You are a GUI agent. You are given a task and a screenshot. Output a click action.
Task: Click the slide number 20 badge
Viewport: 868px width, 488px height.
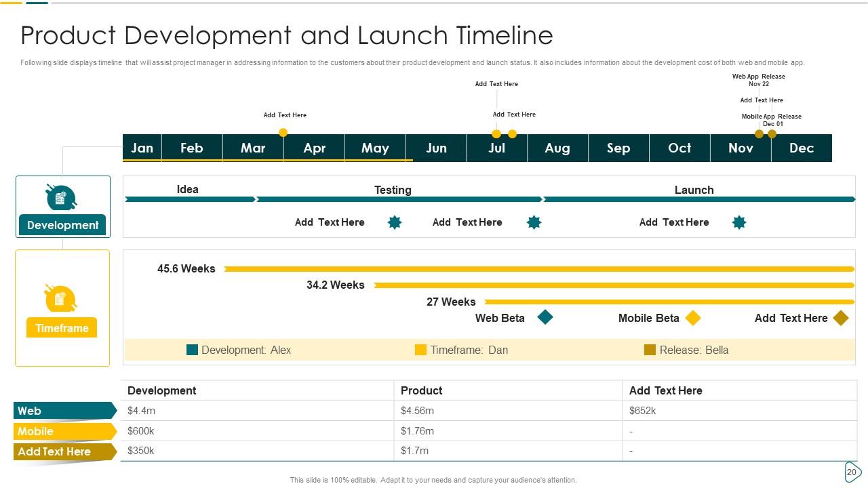852,472
